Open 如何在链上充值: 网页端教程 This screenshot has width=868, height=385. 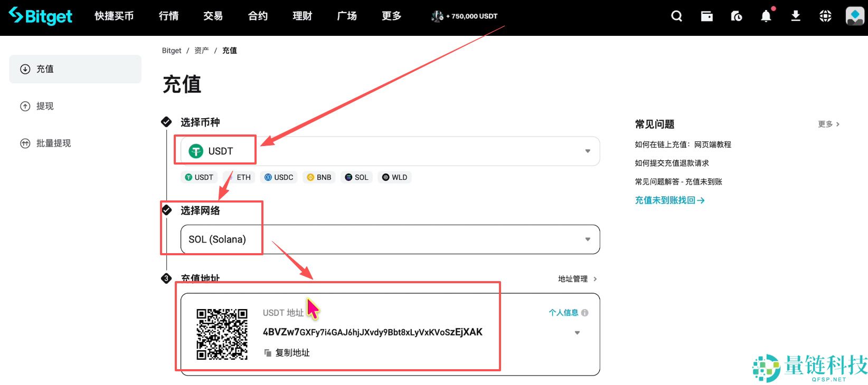(683, 145)
